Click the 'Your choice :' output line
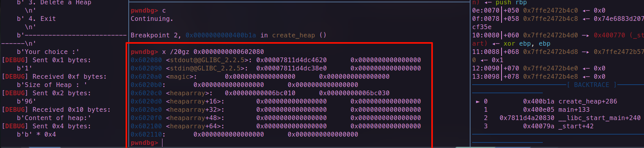Viewport: 644px width, 148px height. 48,52
